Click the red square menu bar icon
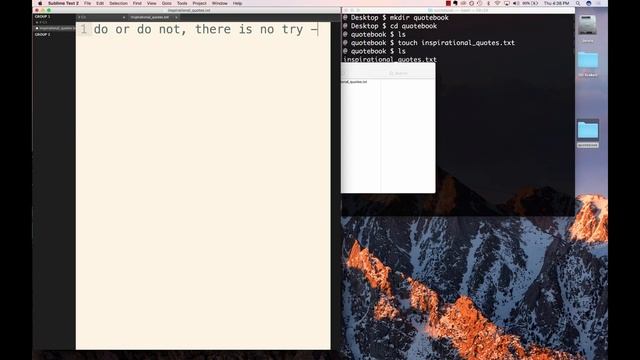Viewport: 640px width, 360px height. 448,3
